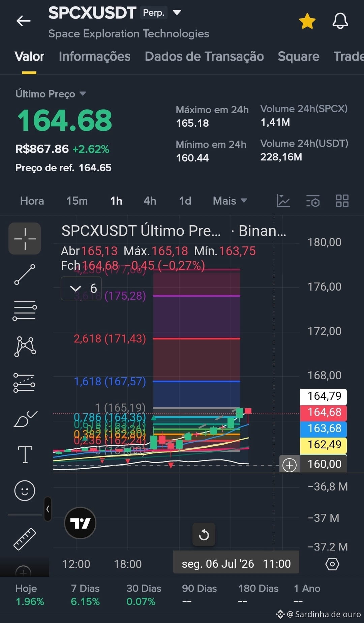Image resolution: width=364 pixels, height=623 pixels.
Task: Open the price alert bell icon
Action: (x=340, y=21)
